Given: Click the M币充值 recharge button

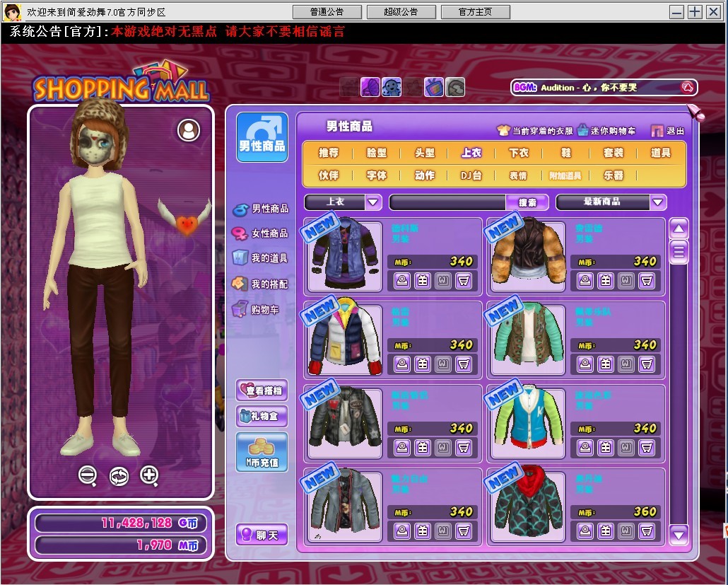Looking at the screenshot, I should (x=262, y=452).
